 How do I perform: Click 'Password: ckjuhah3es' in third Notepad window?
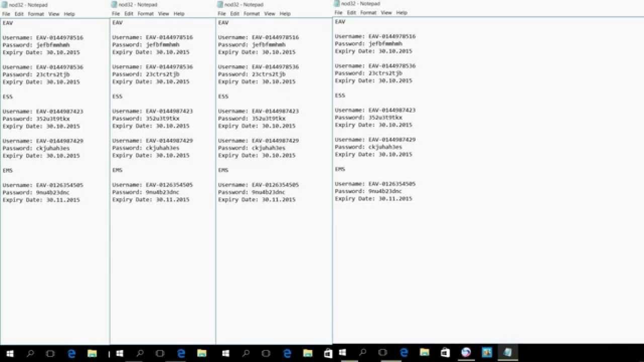252,148
